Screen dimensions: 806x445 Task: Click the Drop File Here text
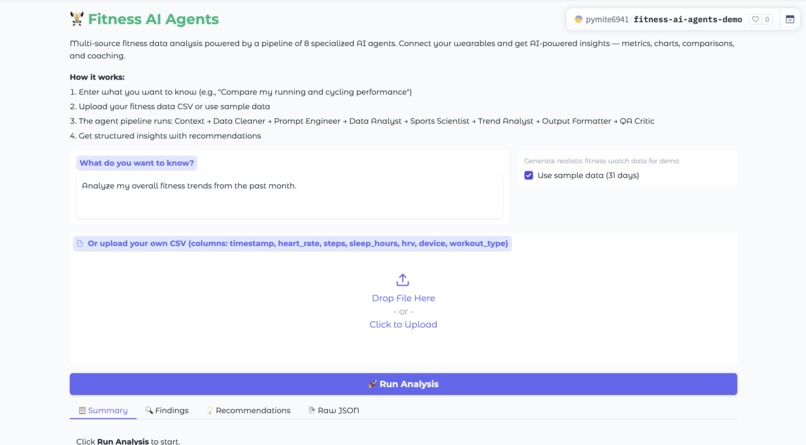(403, 298)
